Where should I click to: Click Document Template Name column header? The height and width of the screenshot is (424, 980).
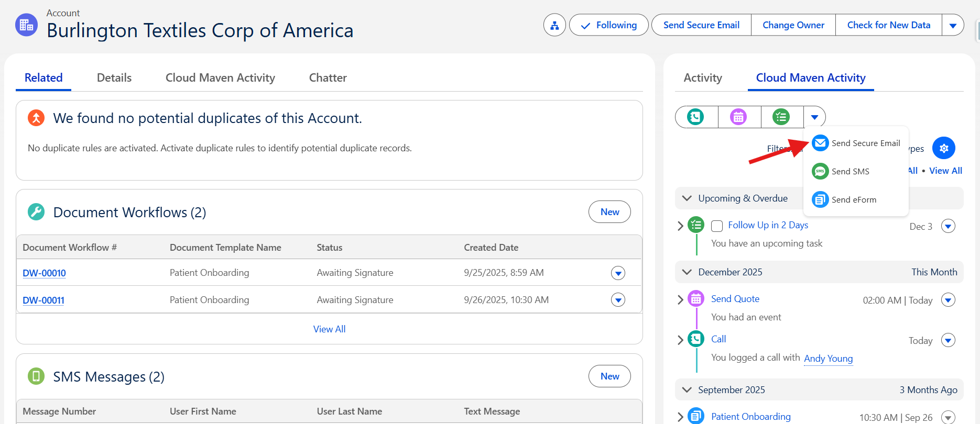click(x=225, y=248)
